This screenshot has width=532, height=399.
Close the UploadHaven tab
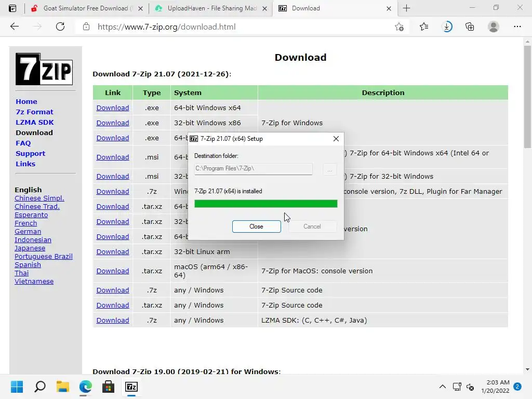264,8
